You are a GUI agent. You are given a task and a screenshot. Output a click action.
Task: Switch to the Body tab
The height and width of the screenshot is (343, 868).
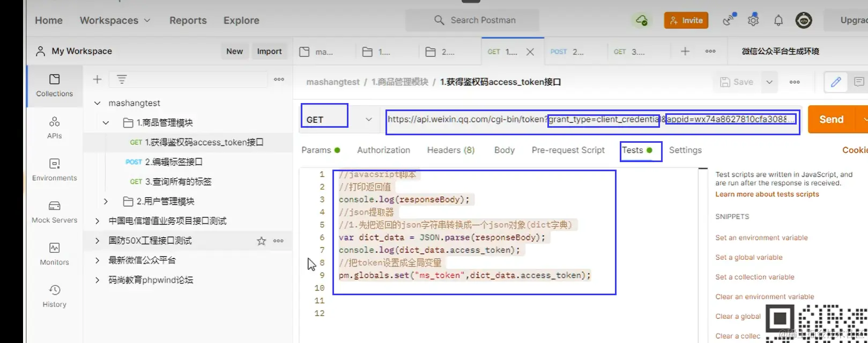point(505,150)
